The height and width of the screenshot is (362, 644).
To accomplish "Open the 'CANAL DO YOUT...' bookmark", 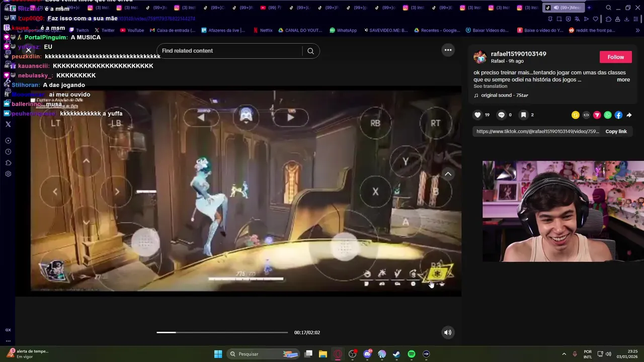I will (x=300, y=30).
